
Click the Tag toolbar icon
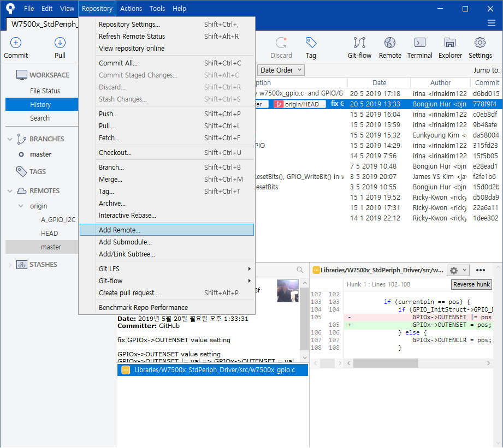pos(311,43)
